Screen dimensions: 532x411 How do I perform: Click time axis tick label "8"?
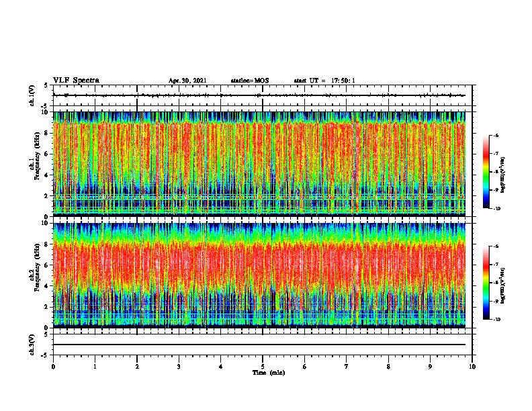click(x=388, y=367)
